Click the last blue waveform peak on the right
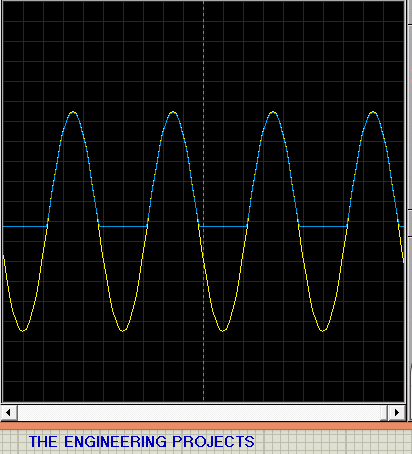 (x=373, y=113)
